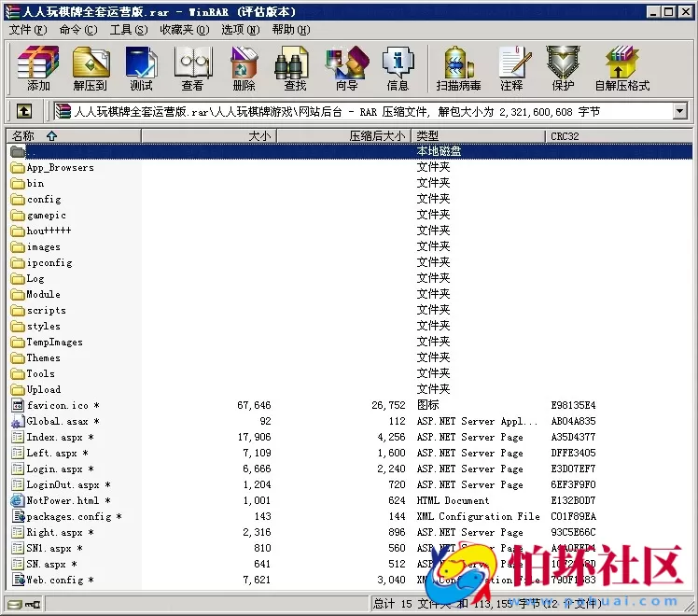698x616 pixels.
Task: Select the Web.config file name
Action: coord(60,580)
